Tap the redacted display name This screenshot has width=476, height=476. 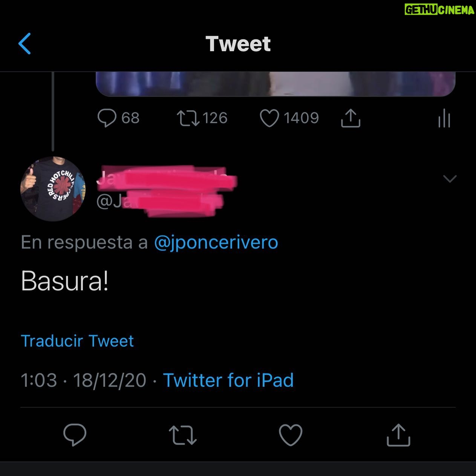pyautogui.click(x=166, y=178)
